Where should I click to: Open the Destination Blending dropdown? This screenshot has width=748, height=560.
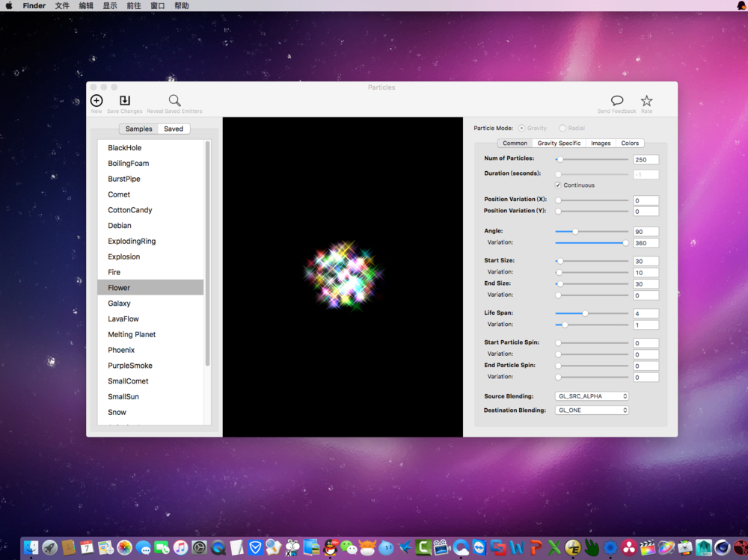coord(592,410)
